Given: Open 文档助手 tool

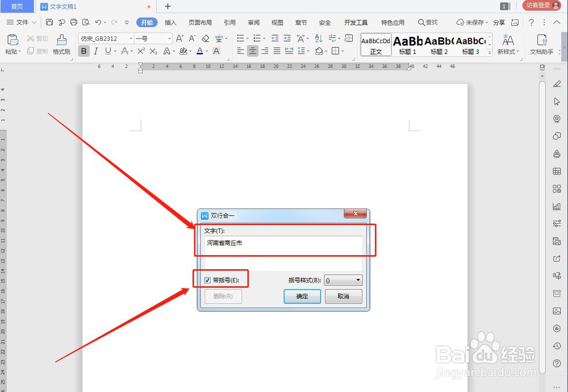Looking at the screenshot, I should pyautogui.click(x=542, y=44).
